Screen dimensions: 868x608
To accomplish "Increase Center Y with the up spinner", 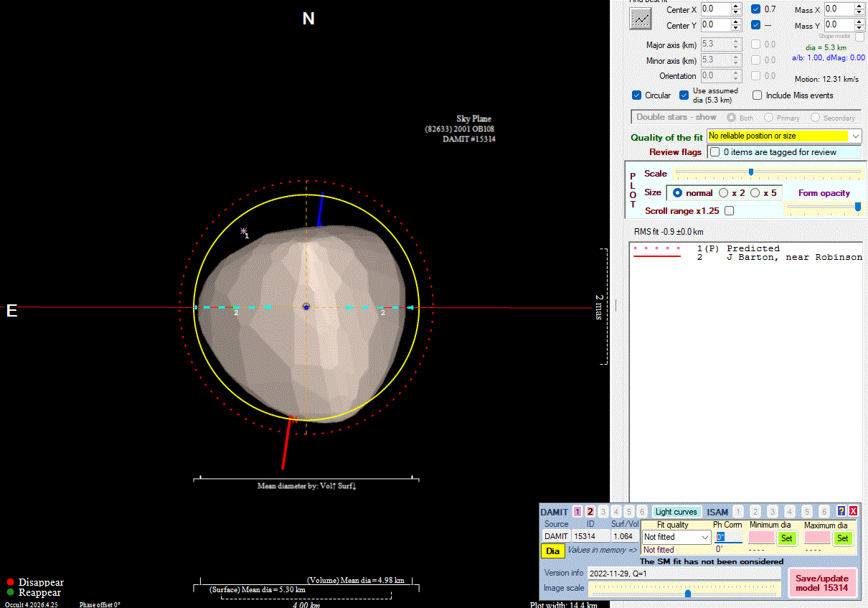I will point(735,22).
